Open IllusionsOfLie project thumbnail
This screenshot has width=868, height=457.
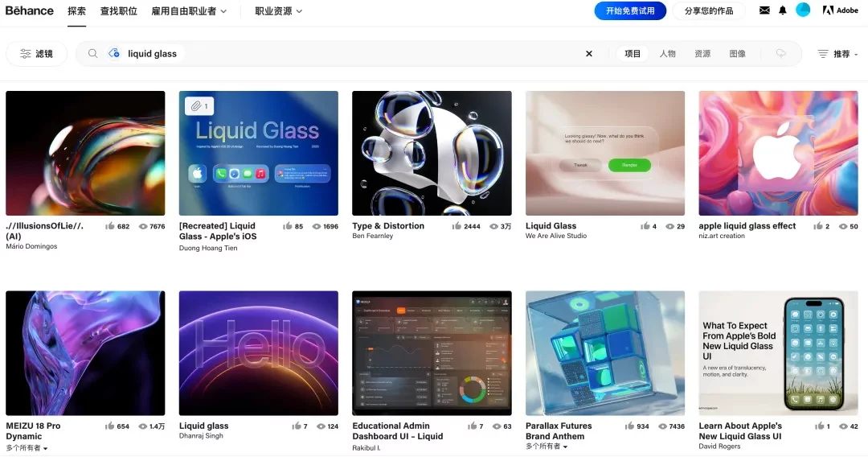pos(85,153)
